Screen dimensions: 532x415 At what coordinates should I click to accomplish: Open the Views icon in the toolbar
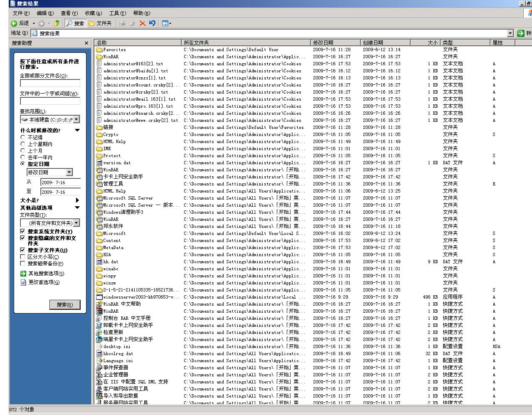click(166, 23)
